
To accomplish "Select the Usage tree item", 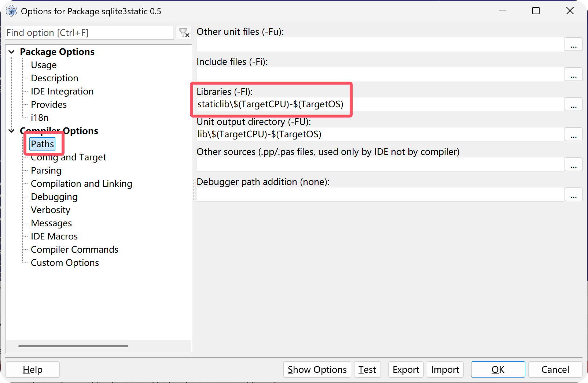I will pos(44,65).
